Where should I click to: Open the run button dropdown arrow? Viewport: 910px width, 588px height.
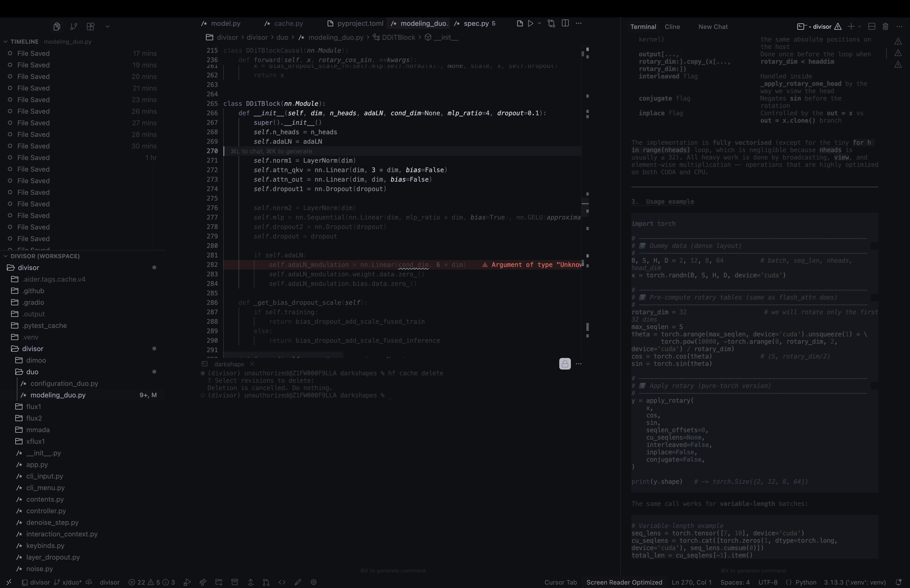tap(539, 23)
